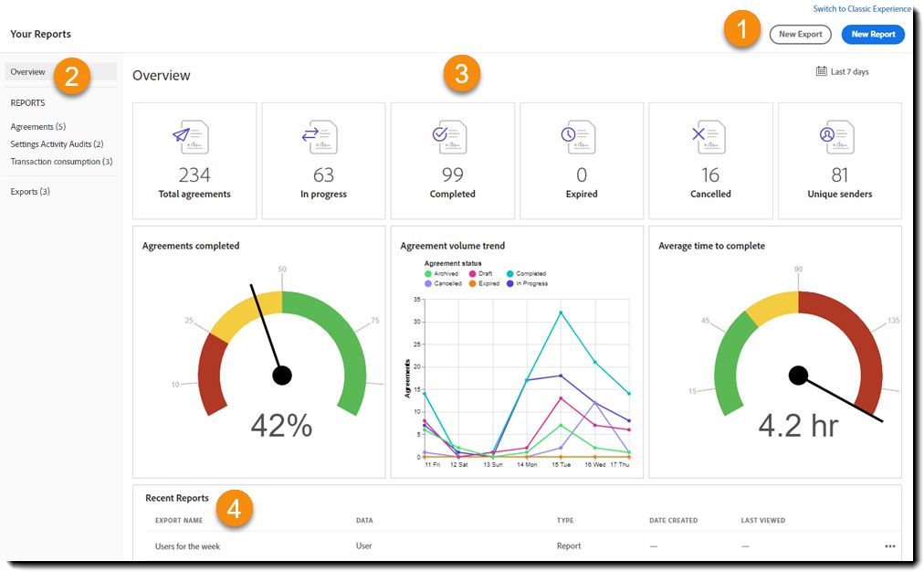Image resolution: width=924 pixels, height=572 pixels.
Task: Click the Total agreements paper-plane icon
Action: [192, 137]
